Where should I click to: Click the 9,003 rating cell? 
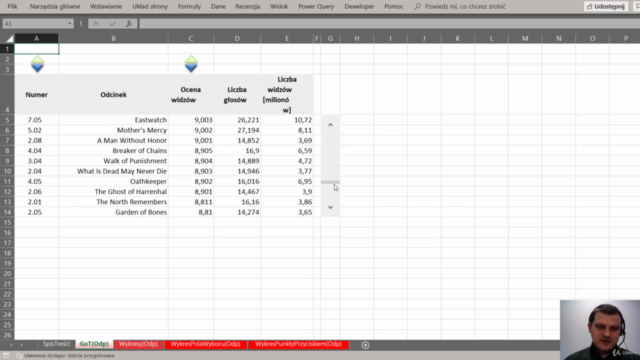(191, 120)
